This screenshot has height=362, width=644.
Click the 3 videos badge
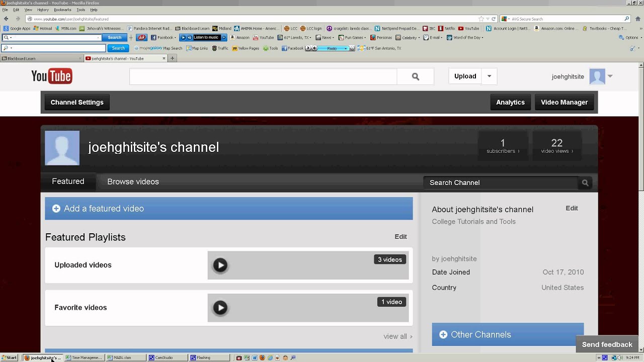click(x=390, y=259)
